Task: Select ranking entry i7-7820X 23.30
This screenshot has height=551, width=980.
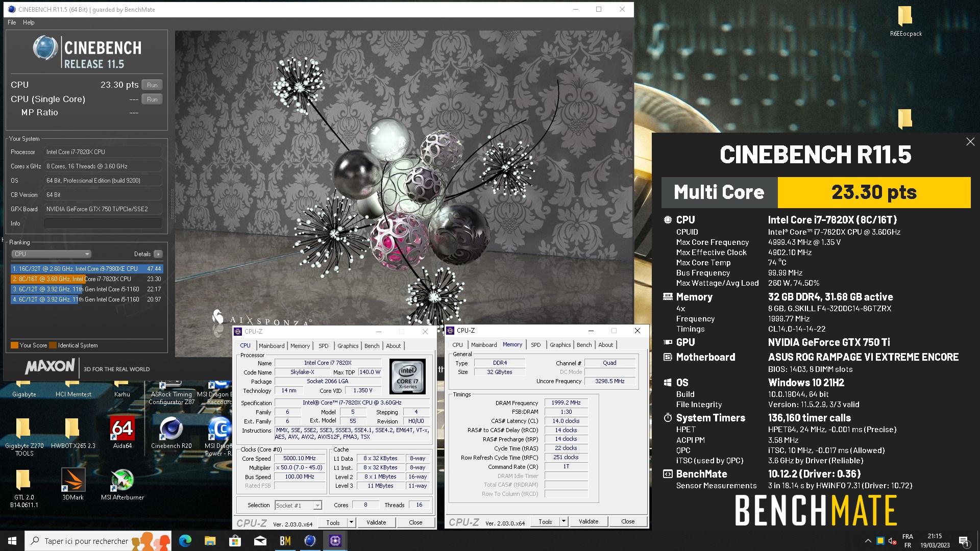Action: coord(87,279)
